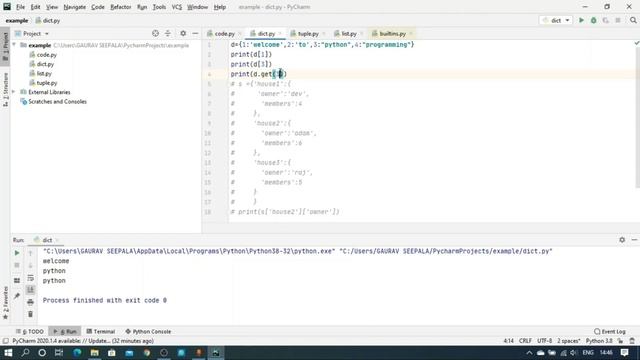Hide the Project panel with minus icon
The image size is (640, 360).
[195, 33]
